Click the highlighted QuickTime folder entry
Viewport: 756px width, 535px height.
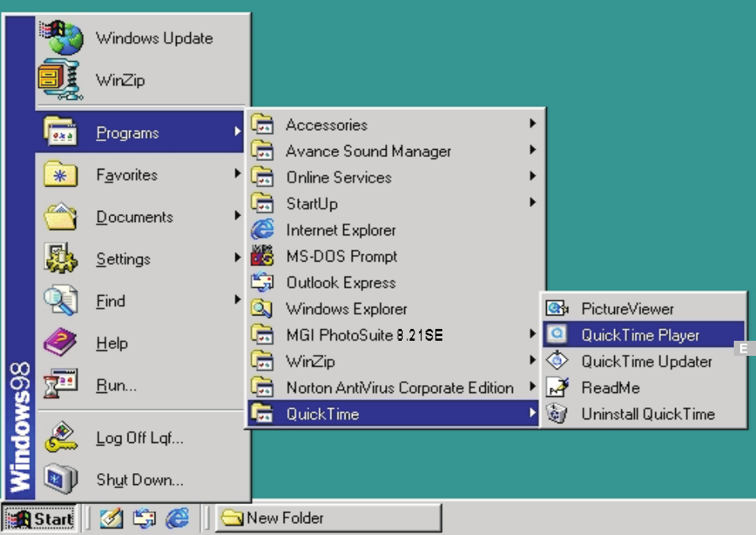pos(393,414)
